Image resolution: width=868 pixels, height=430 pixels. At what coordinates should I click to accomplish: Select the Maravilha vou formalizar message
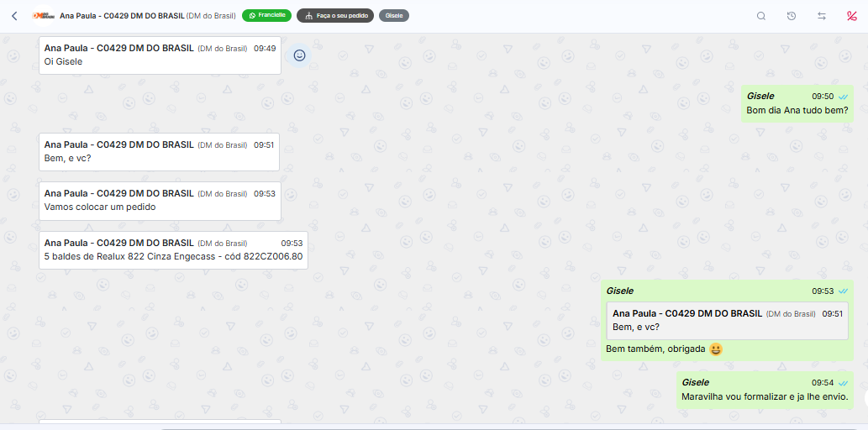[765, 391]
